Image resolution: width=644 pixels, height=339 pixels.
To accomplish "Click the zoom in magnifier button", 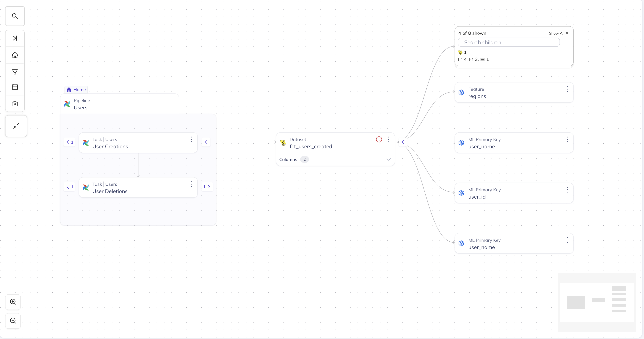I will tap(13, 302).
